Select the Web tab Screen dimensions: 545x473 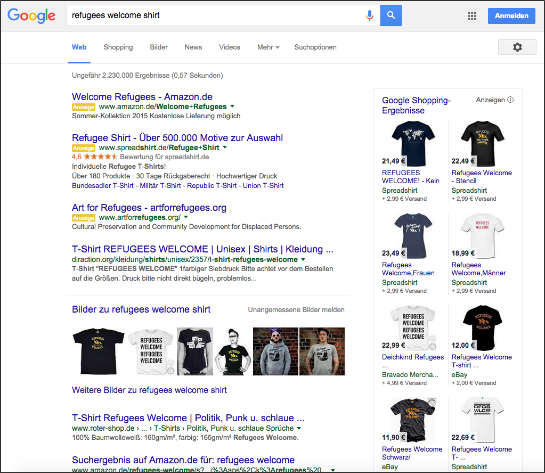pos(79,47)
